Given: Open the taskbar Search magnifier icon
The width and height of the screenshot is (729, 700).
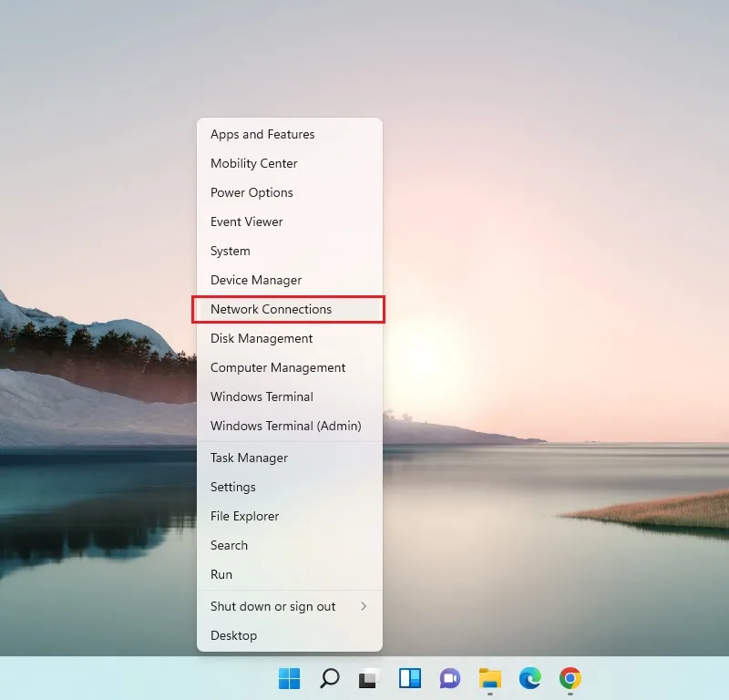Looking at the screenshot, I should (330, 679).
